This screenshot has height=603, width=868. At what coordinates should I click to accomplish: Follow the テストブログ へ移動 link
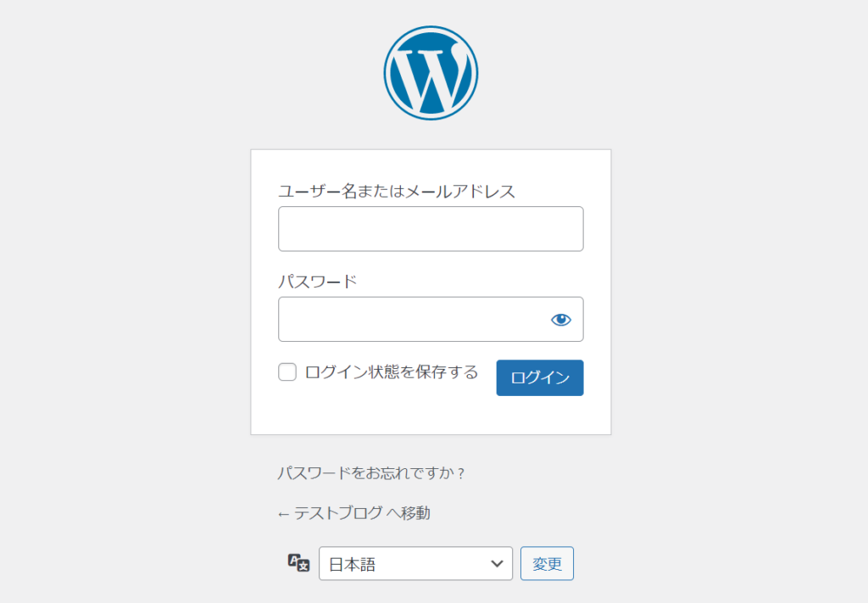point(356,511)
